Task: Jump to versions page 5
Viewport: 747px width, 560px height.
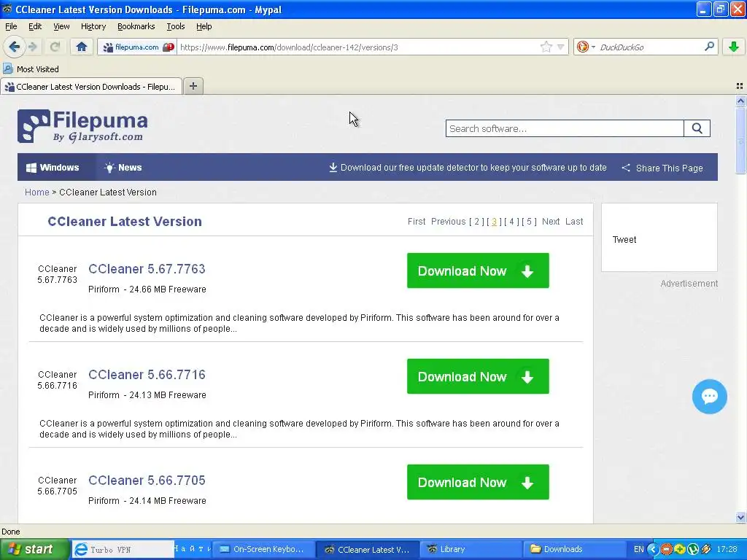Action: pyautogui.click(x=529, y=222)
